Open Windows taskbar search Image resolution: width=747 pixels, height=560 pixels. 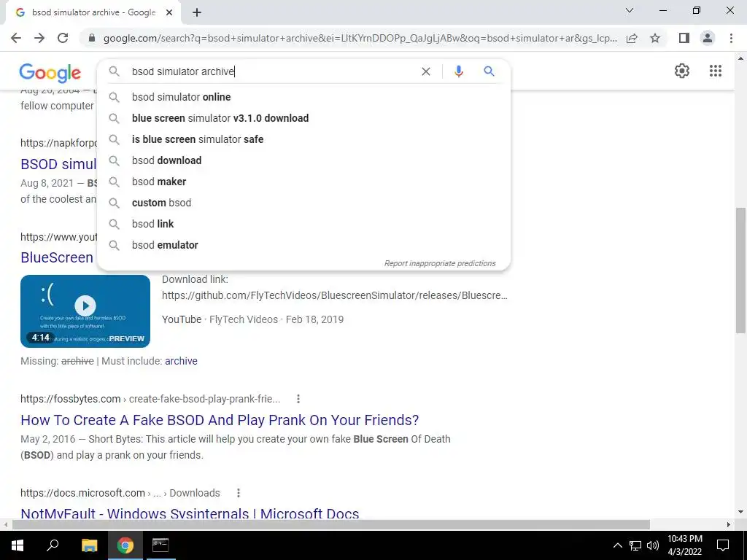pyautogui.click(x=53, y=545)
